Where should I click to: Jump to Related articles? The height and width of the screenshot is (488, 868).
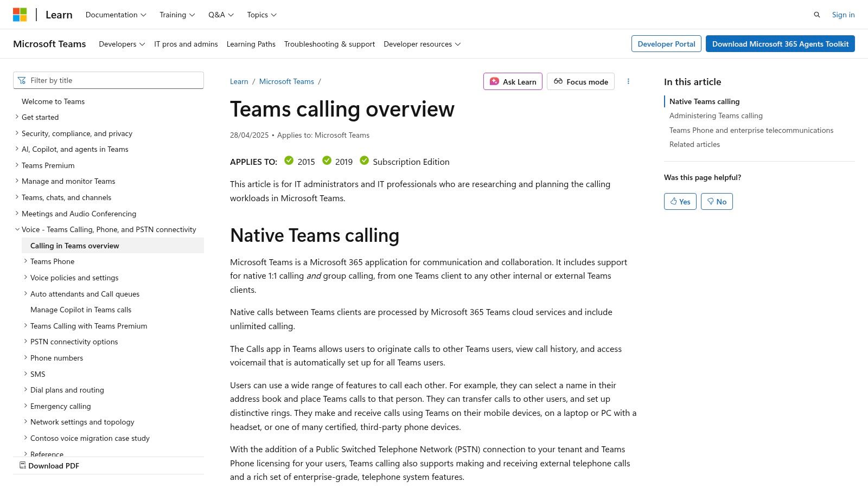(x=694, y=144)
